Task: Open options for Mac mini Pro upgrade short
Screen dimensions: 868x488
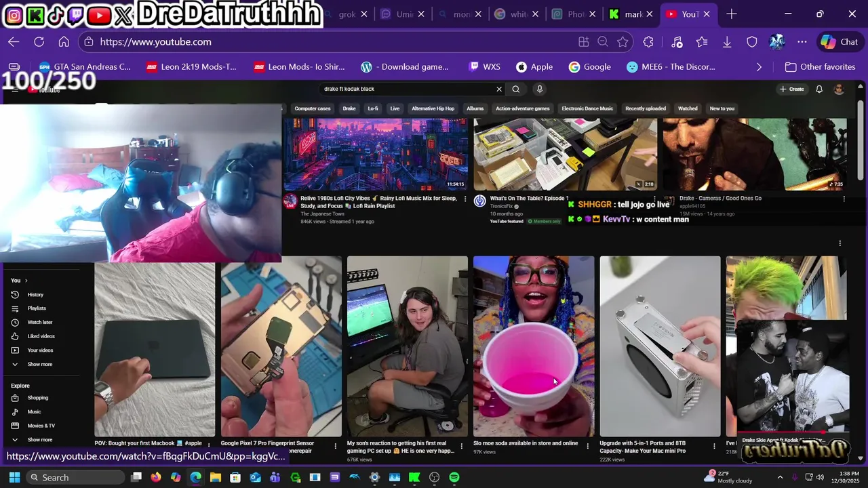Action: pos(714,446)
